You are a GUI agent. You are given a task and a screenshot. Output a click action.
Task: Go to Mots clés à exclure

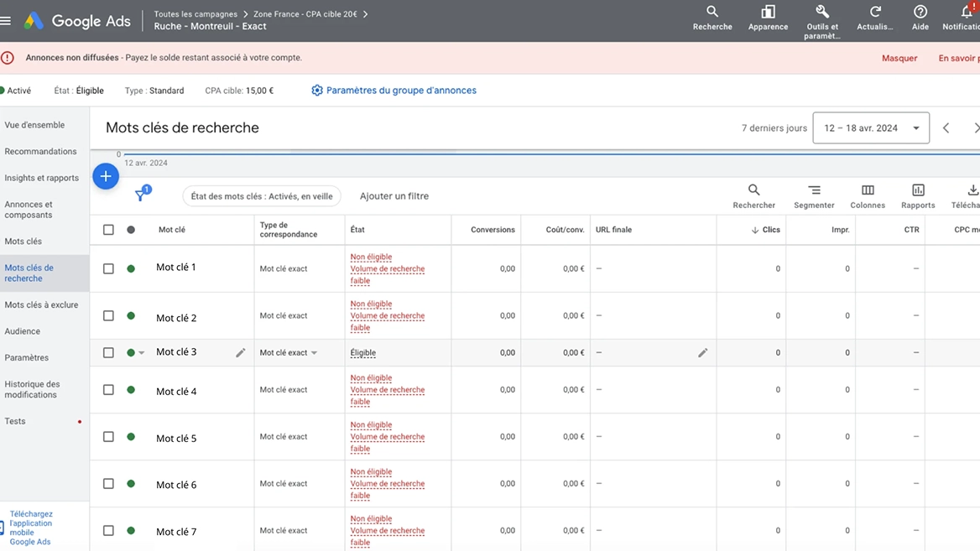(x=41, y=305)
